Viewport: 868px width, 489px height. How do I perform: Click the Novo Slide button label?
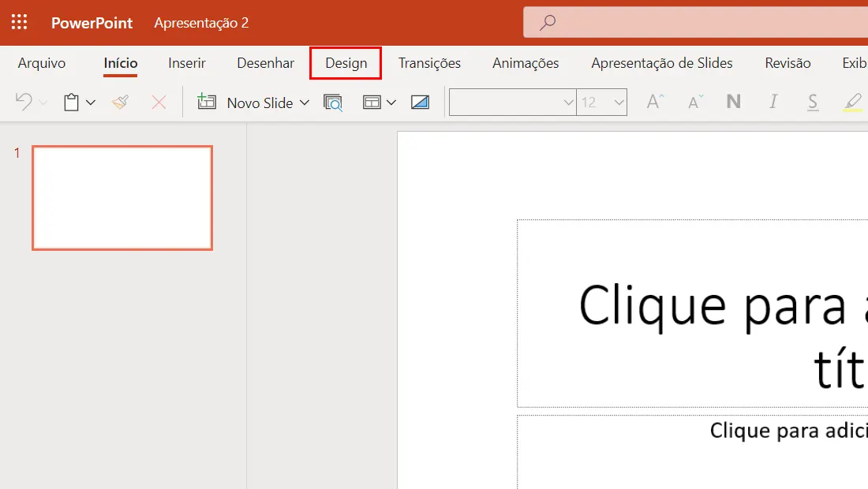pyautogui.click(x=260, y=103)
